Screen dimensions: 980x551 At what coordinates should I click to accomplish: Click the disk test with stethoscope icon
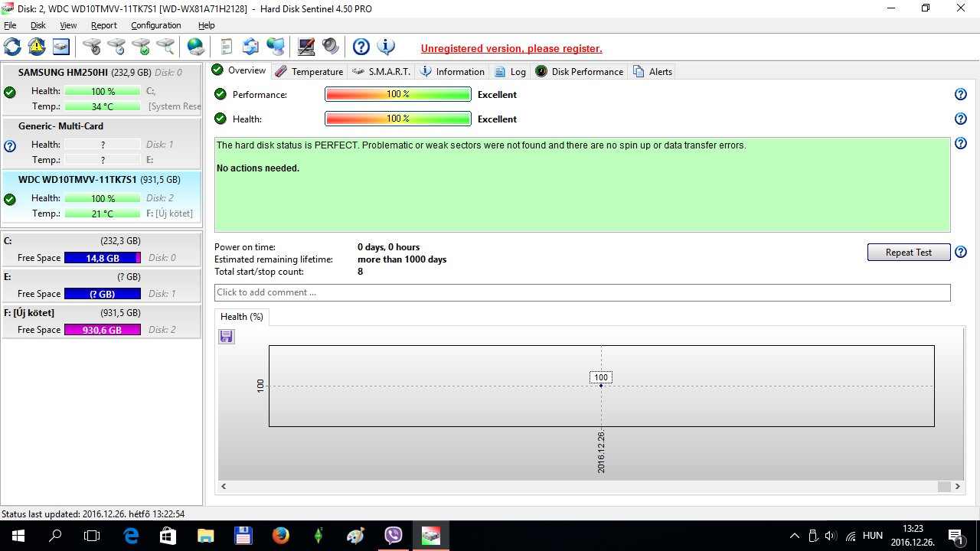click(x=92, y=47)
